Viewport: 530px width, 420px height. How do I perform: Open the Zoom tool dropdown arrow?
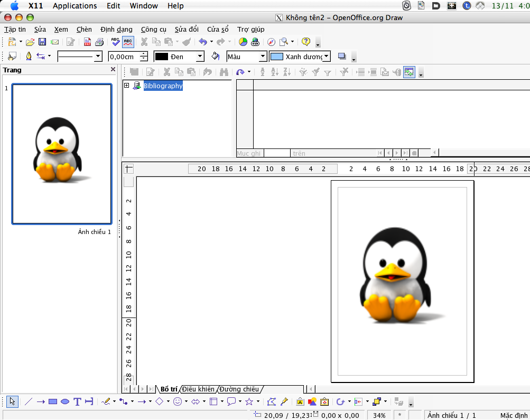coord(292,42)
